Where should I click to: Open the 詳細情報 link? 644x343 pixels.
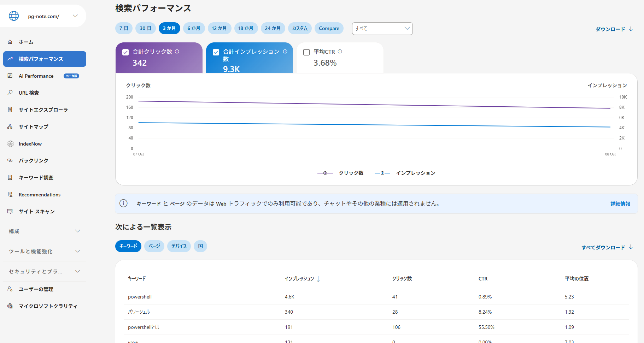[620, 204]
